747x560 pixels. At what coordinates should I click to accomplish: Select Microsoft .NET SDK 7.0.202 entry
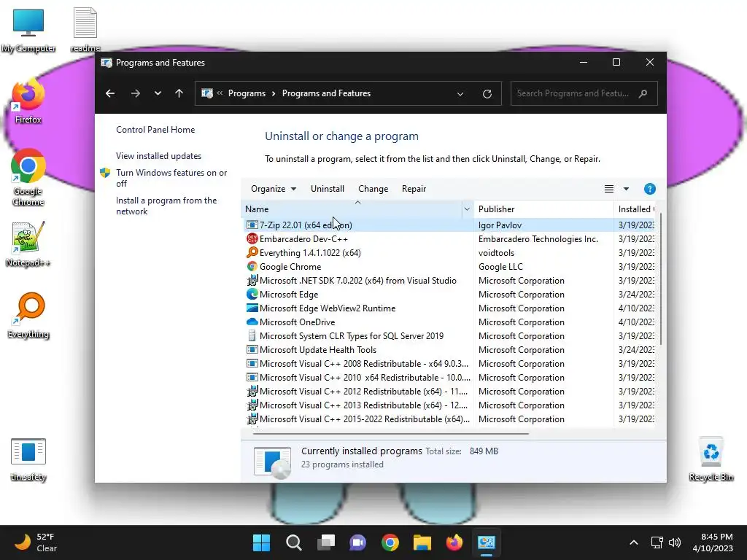(x=451, y=280)
